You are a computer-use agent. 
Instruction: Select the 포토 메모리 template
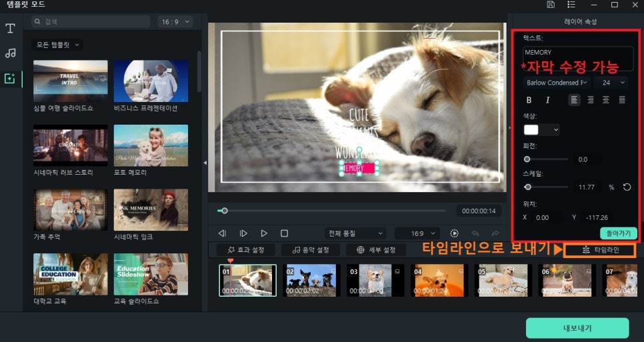(x=151, y=146)
